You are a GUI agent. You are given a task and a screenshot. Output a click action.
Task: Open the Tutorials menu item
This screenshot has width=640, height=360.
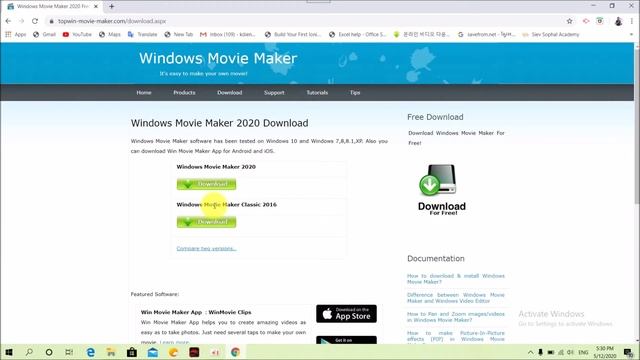(x=317, y=93)
